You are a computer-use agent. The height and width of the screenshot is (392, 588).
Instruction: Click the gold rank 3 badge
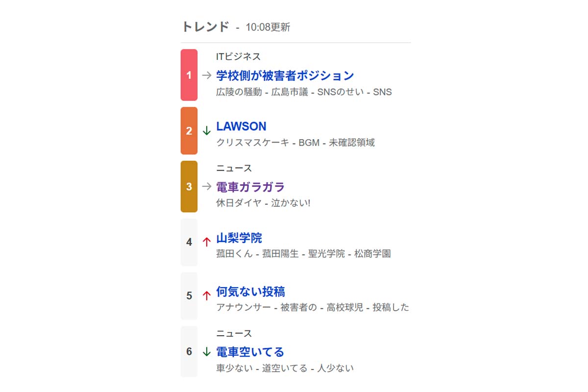189,187
